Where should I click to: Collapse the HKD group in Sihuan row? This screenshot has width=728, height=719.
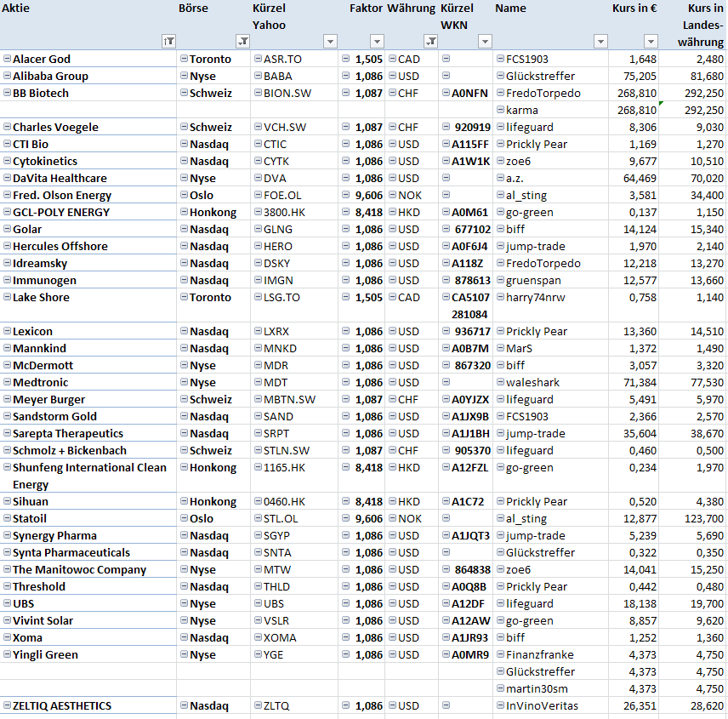392,501
